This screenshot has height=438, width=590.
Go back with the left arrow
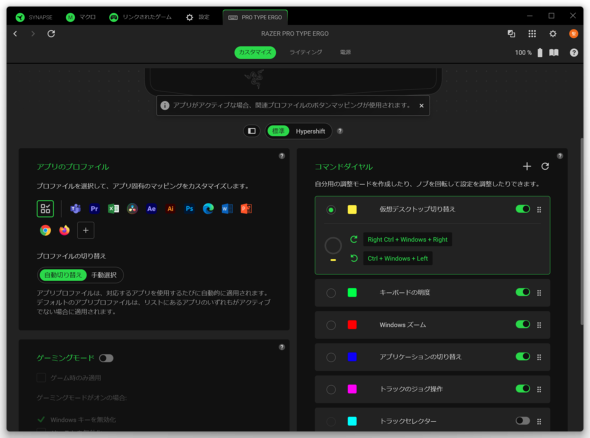pyautogui.click(x=15, y=34)
